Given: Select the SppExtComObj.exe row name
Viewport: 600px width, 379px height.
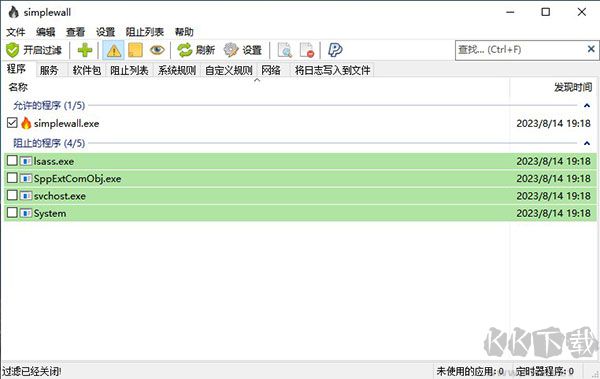Looking at the screenshot, I should click(77, 178).
